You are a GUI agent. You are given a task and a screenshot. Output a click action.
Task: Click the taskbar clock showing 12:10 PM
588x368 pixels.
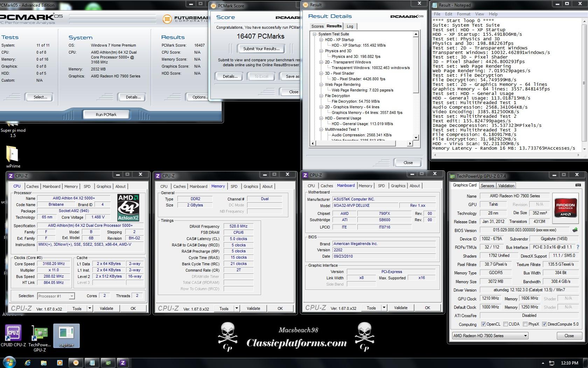569,363
